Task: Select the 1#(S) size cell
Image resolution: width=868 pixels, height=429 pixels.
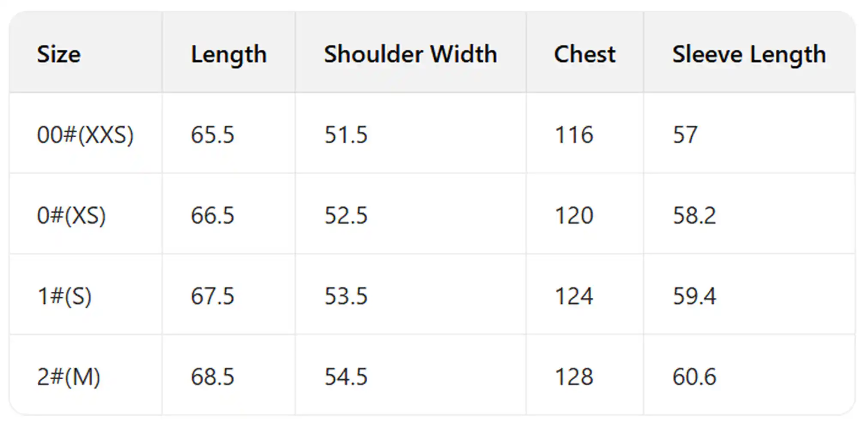Action: 64,296
